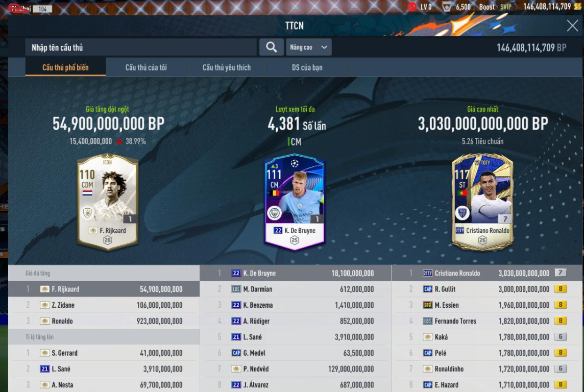Click the 6,500 ticket currency icon

[447, 7]
